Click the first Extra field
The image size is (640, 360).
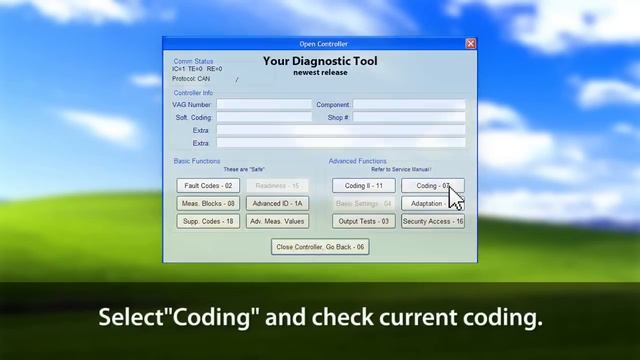coord(341,130)
